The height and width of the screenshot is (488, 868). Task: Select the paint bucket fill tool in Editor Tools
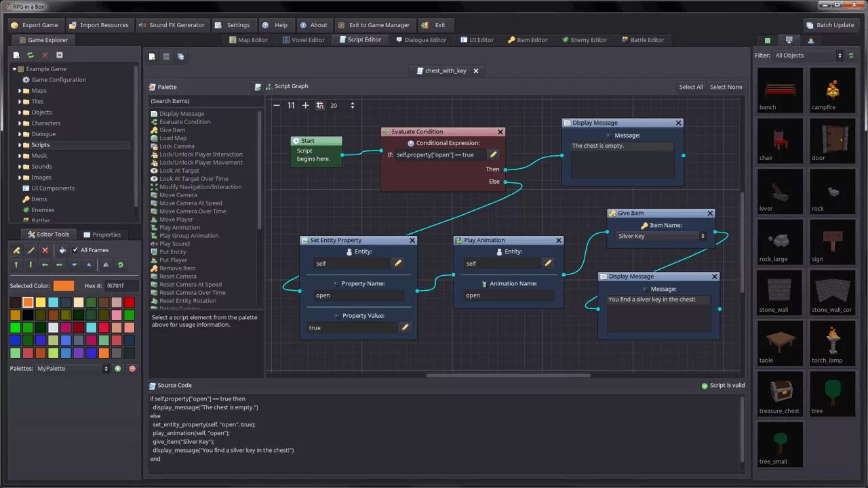[62, 250]
